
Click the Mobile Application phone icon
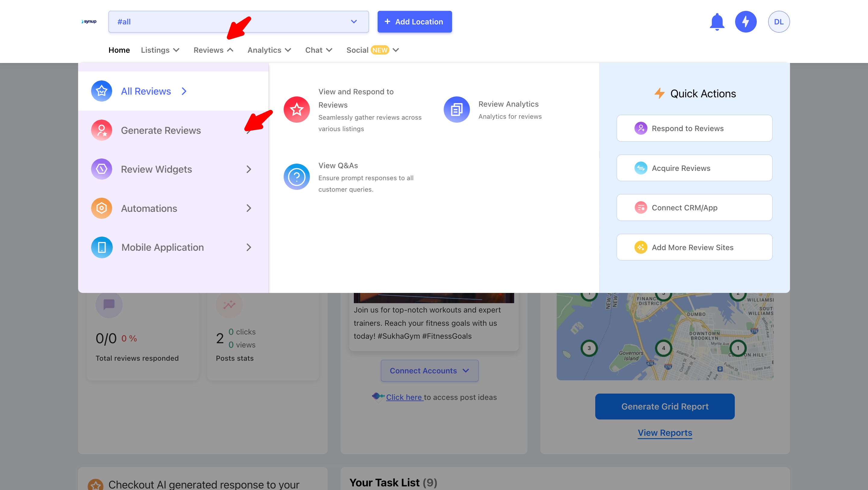tap(102, 247)
